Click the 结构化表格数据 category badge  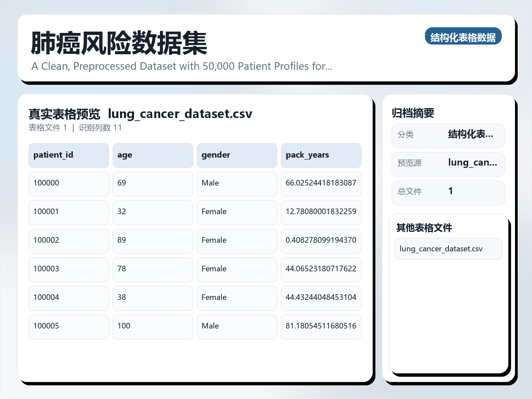(x=464, y=37)
